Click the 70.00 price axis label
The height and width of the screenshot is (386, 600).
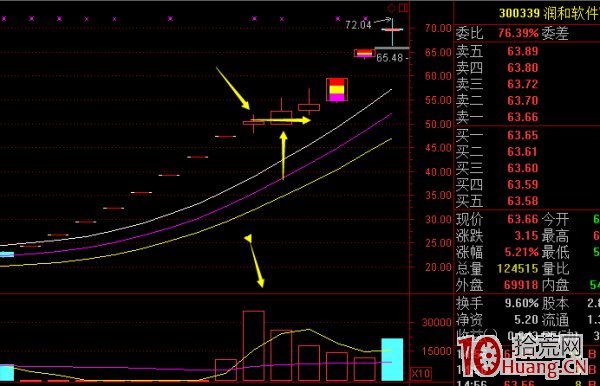[438, 28]
